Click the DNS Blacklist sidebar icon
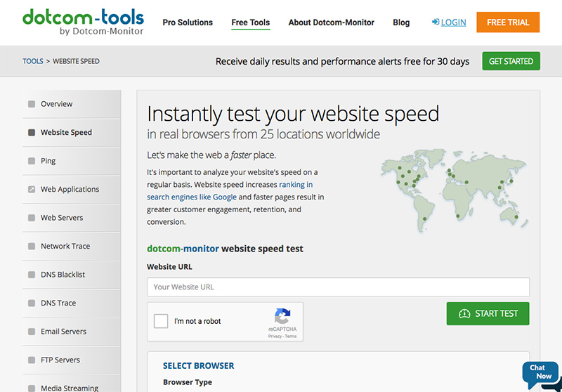Screen dimensions: 562x392 point(32,275)
